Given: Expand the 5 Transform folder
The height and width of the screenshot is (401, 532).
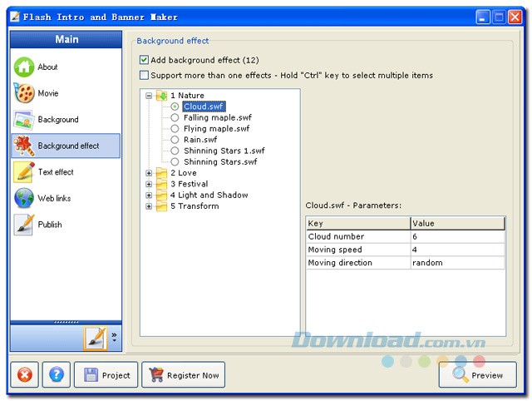Looking at the screenshot, I should click(150, 206).
